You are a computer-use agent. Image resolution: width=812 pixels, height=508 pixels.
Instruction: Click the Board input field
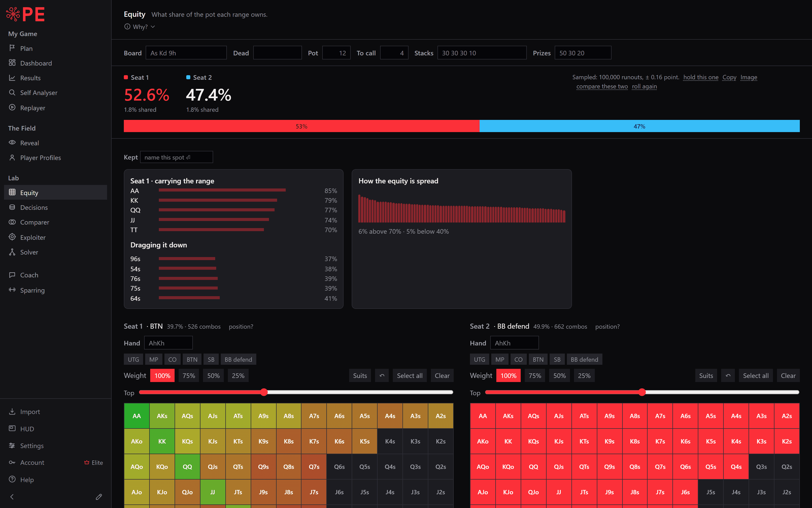coord(186,53)
